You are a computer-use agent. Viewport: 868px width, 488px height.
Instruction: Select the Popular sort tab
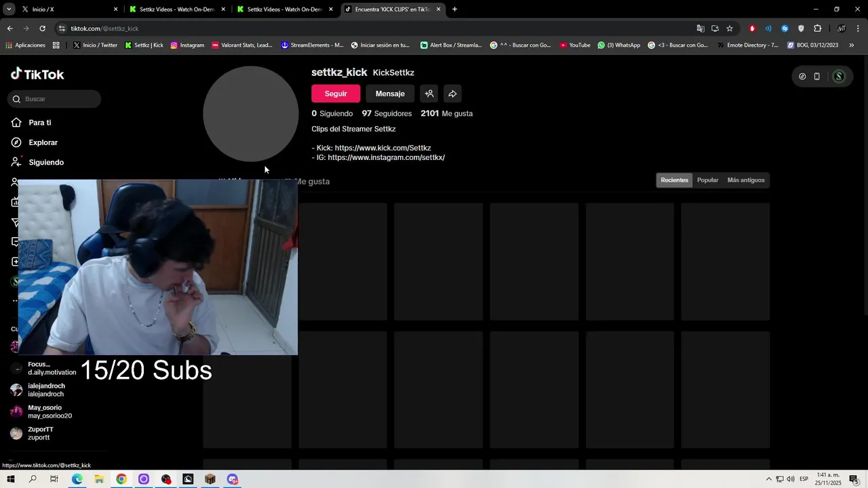tap(707, 180)
